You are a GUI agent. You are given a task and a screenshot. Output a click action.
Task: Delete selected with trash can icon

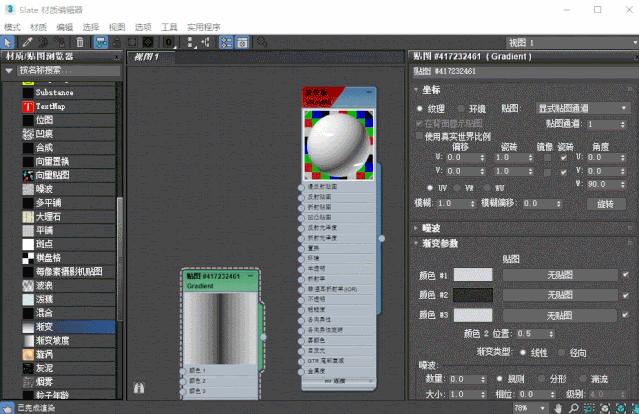pos(80,42)
